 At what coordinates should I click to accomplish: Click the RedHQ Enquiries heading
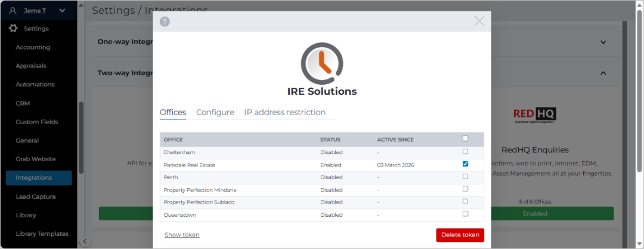pos(535,149)
